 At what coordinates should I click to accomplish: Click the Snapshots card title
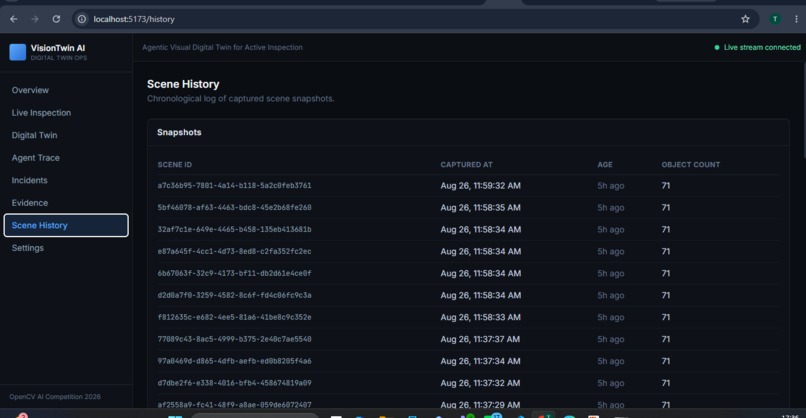pyautogui.click(x=179, y=132)
